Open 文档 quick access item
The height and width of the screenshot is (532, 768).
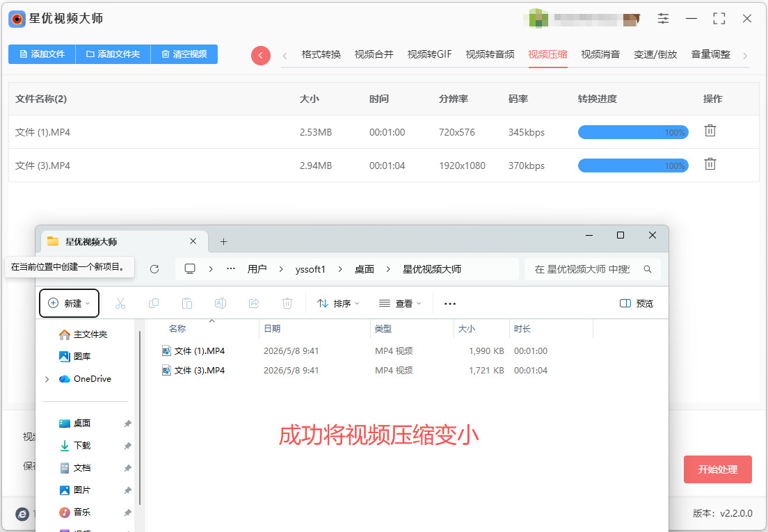[x=75, y=468]
